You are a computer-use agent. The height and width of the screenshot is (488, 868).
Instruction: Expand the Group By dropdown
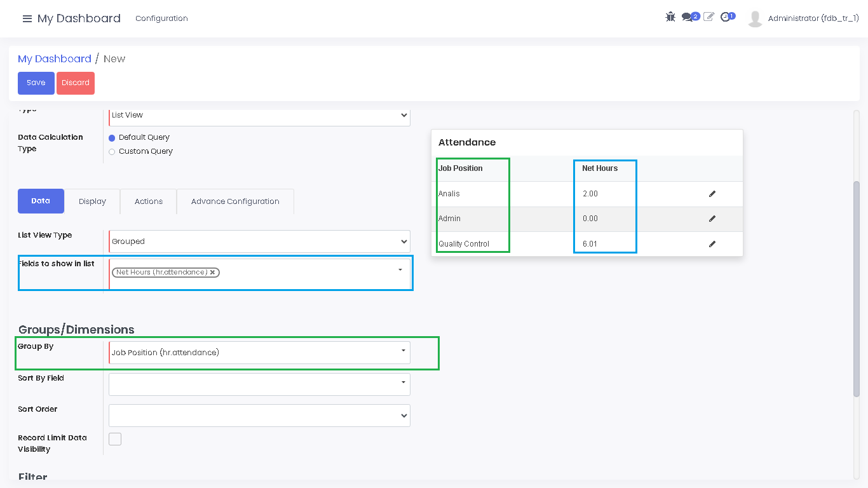[x=259, y=353]
